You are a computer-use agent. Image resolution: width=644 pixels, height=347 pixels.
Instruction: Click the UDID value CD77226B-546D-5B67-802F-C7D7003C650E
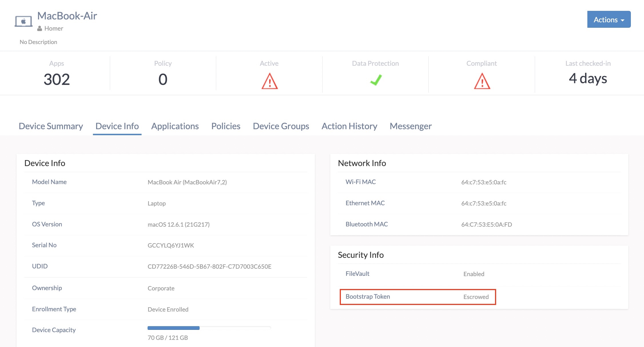(x=210, y=267)
